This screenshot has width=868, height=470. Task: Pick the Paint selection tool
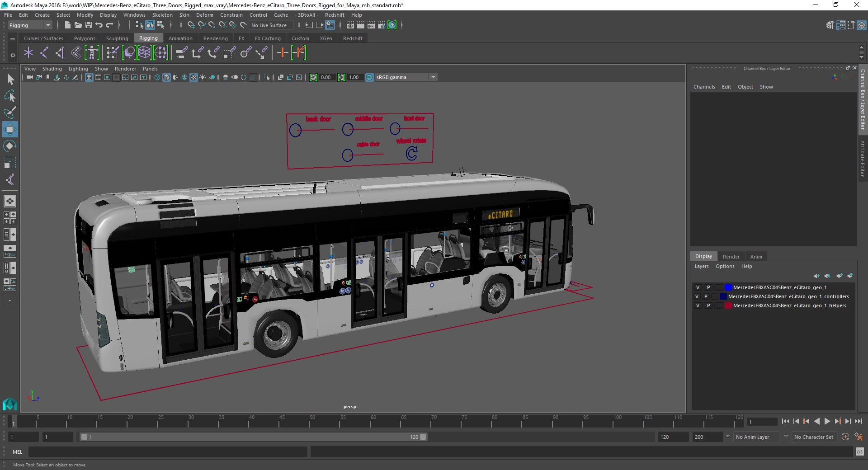pos(10,113)
